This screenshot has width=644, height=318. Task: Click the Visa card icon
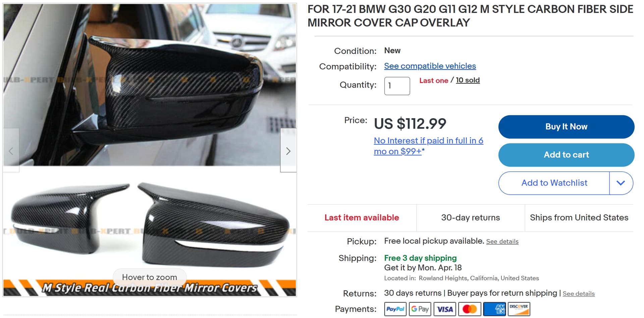click(445, 309)
